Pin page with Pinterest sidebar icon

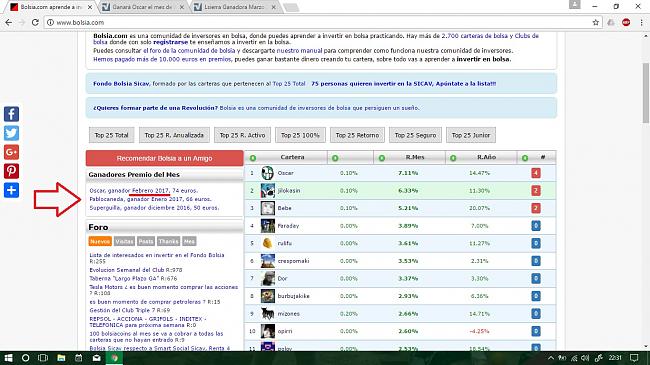click(11, 171)
